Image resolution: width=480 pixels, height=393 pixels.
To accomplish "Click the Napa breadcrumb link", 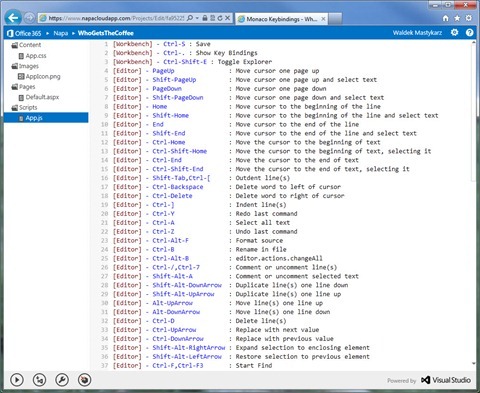I will click(61, 33).
